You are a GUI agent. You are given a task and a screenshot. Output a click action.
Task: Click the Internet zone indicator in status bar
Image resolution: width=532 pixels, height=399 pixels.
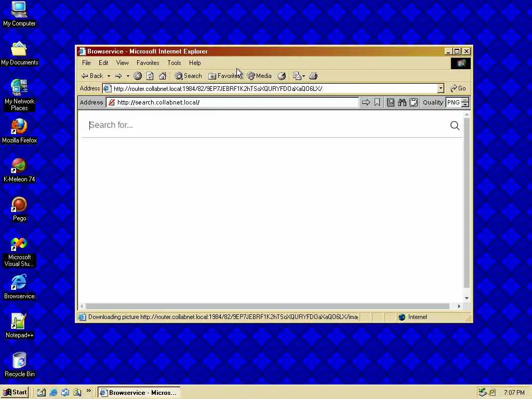[x=413, y=317]
